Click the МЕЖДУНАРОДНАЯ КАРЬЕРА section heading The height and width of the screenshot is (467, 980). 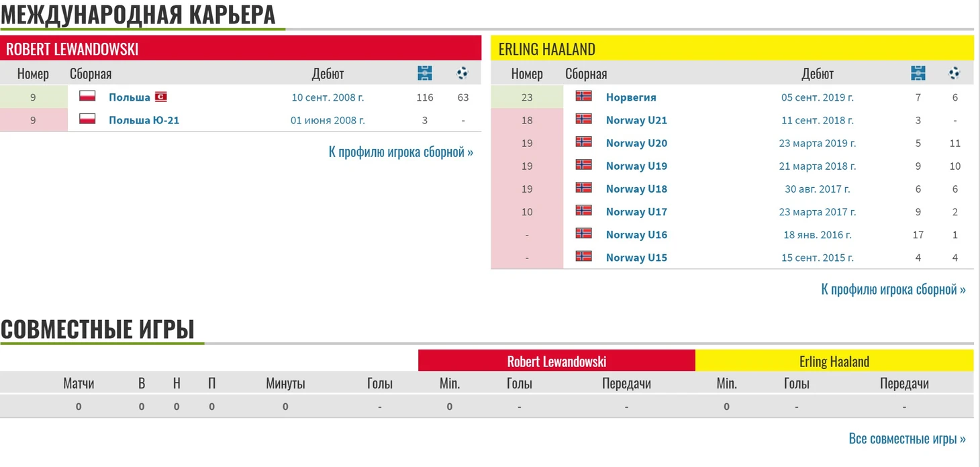coord(138,13)
